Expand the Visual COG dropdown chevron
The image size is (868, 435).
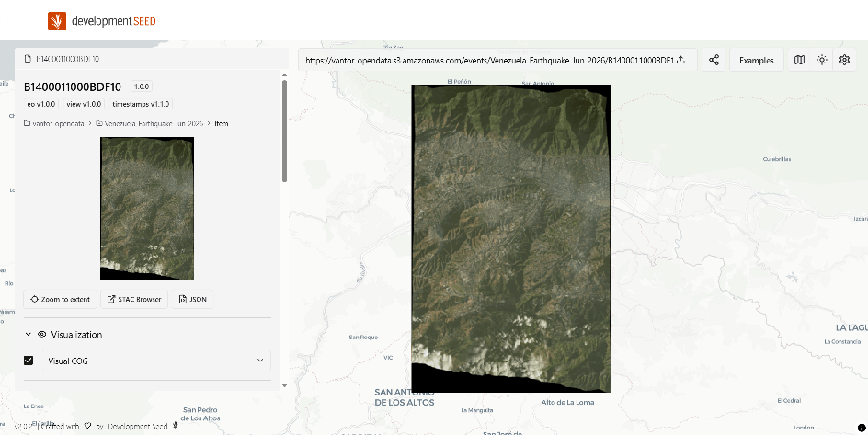pyautogui.click(x=260, y=361)
